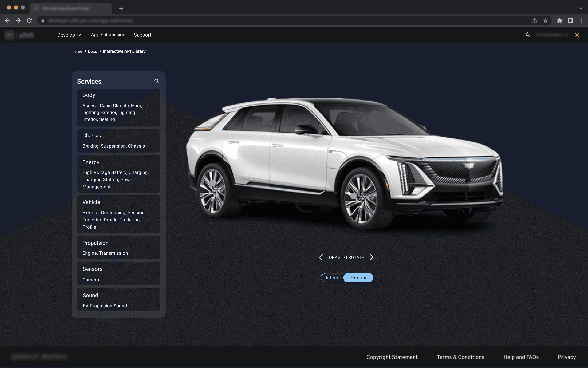
Task: Select the Energy services card
Action: [x=118, y=174]
